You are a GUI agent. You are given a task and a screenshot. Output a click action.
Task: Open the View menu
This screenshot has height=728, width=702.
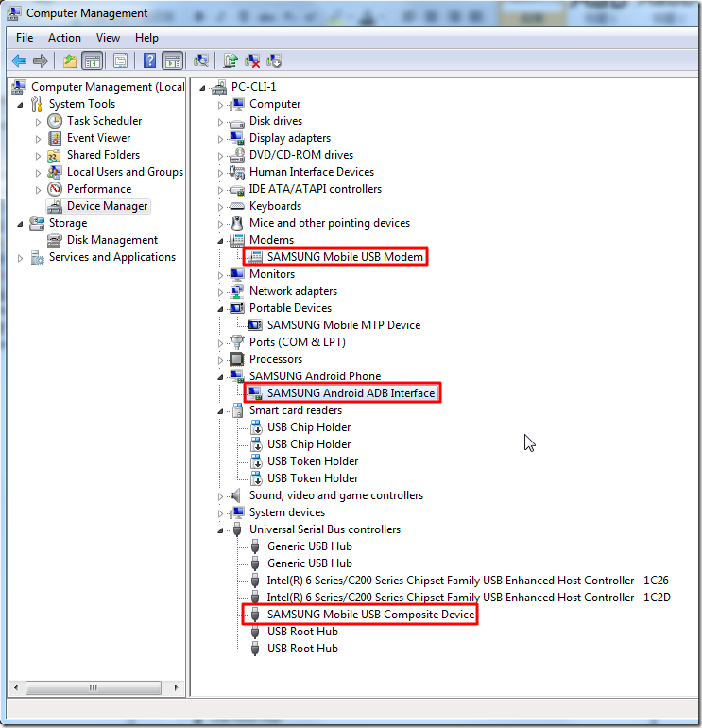coord(108,38)
